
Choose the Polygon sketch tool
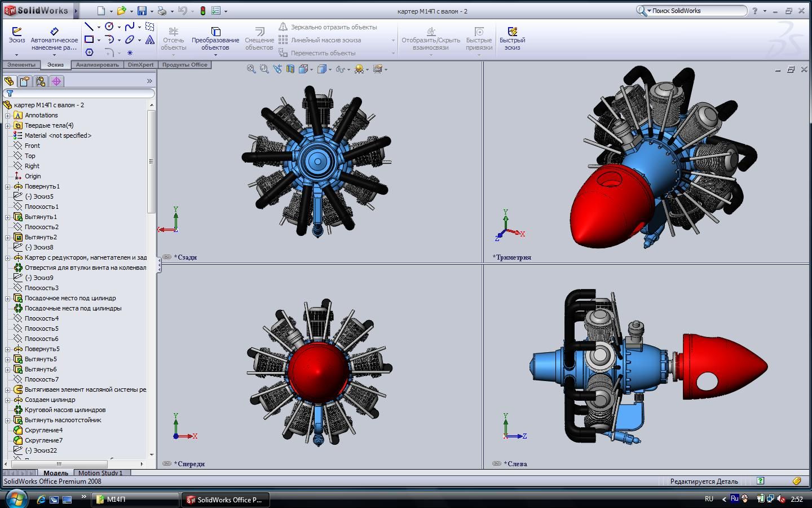[x=89, y=52]
